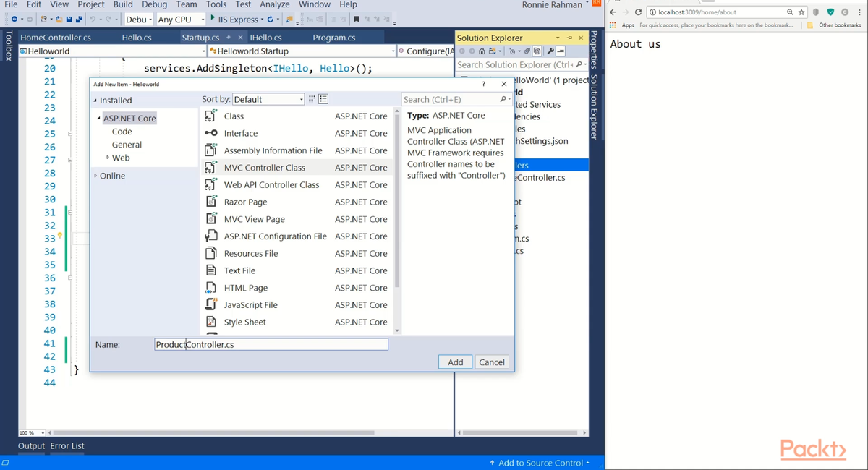Collapse the ASP.NET Core tree node
This screenshot has width=868, height=470.
click(99, 119)
